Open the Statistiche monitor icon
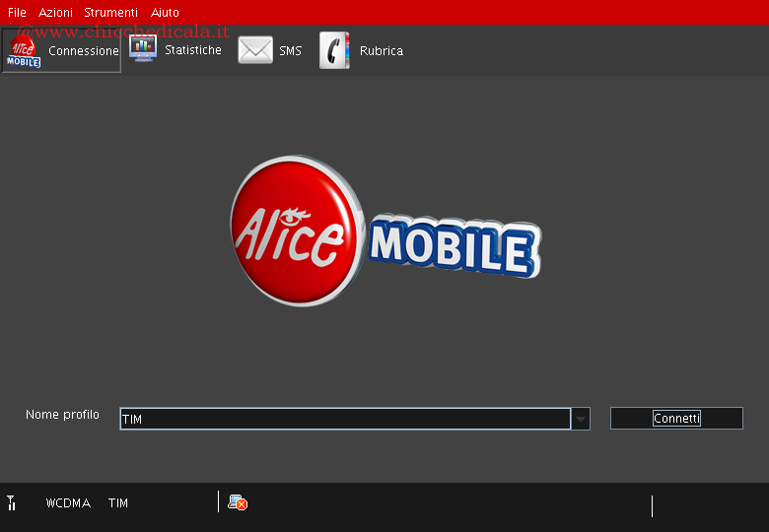Image resolution: width=769 pixels, height=532 pixels. click(x=143, y=49)
